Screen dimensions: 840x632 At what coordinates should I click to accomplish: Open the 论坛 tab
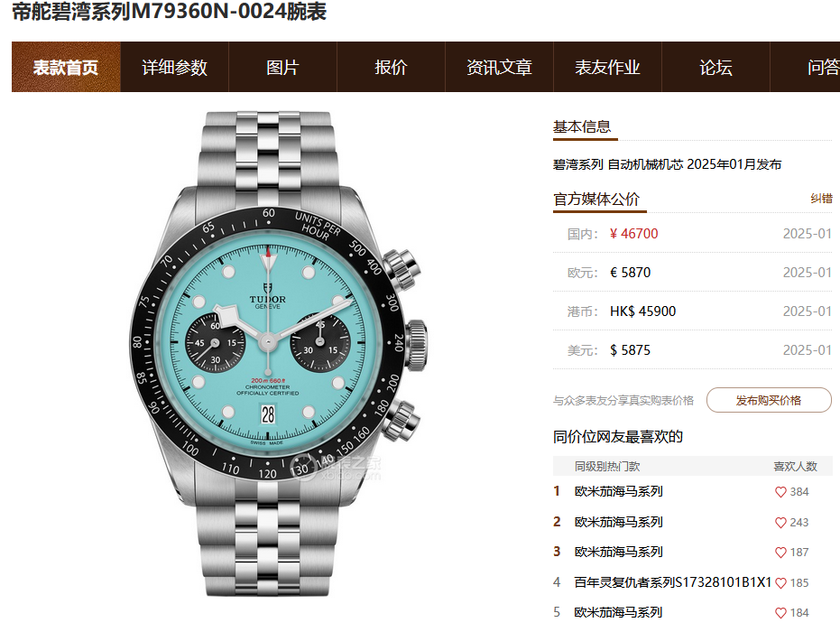point(715,67)
